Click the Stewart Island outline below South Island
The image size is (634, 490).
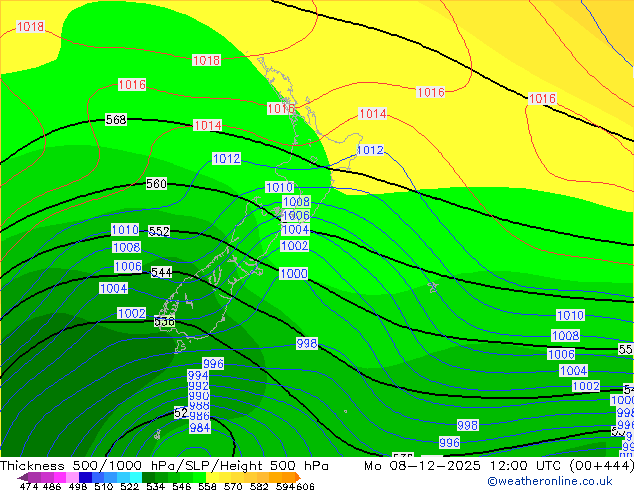click(x=180, y=346)
